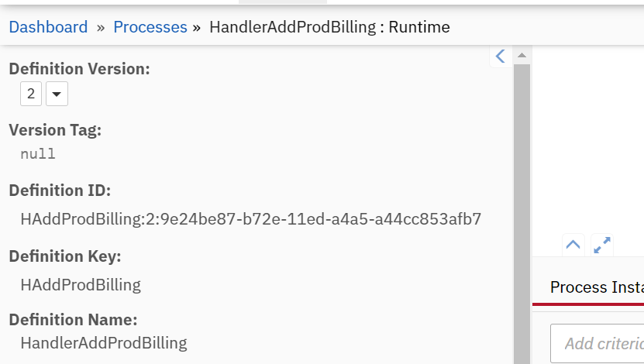Collapse the left definition information panel
Viewport: 644px width, 364px height.
tap(500, 56)
